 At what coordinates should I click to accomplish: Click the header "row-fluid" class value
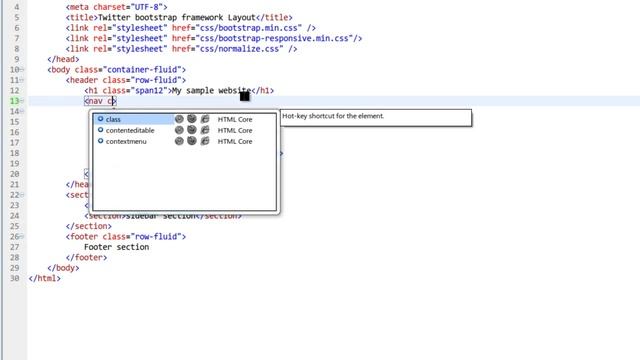click(x=156, y=80)
